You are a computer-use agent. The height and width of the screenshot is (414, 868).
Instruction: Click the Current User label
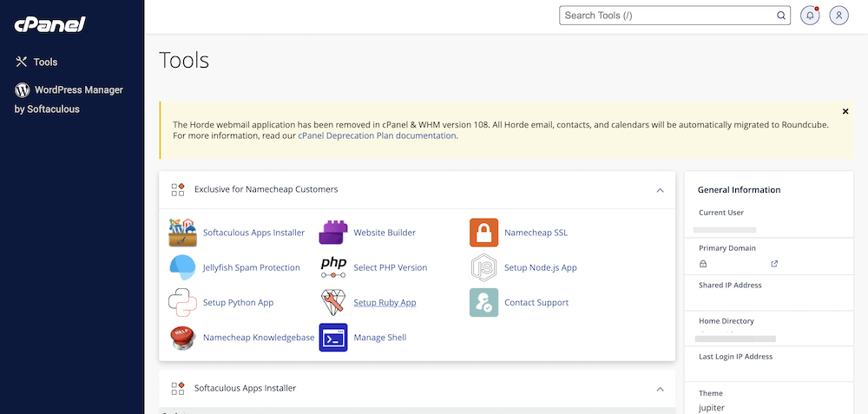(721, 213)
